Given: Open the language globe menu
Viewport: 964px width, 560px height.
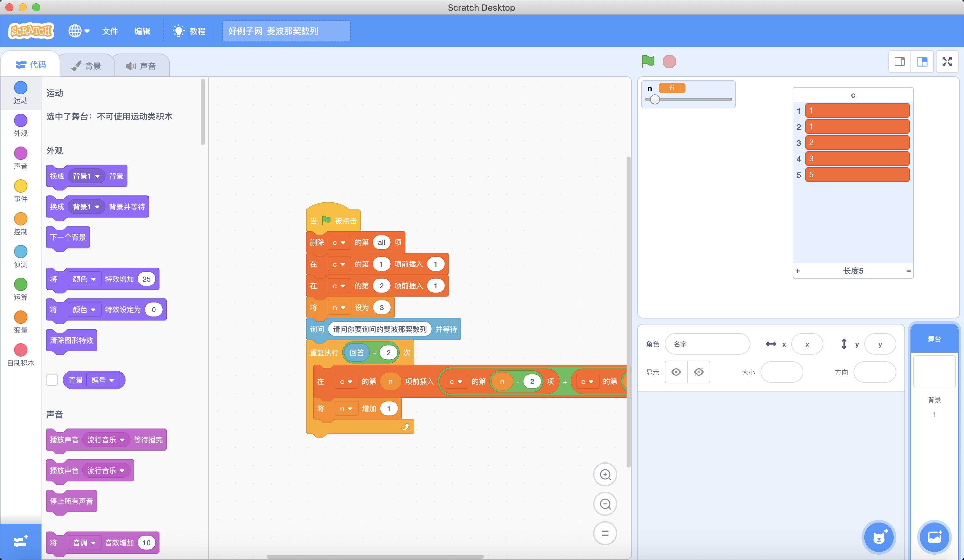Looking at the screenshot, I should [79, 31].
